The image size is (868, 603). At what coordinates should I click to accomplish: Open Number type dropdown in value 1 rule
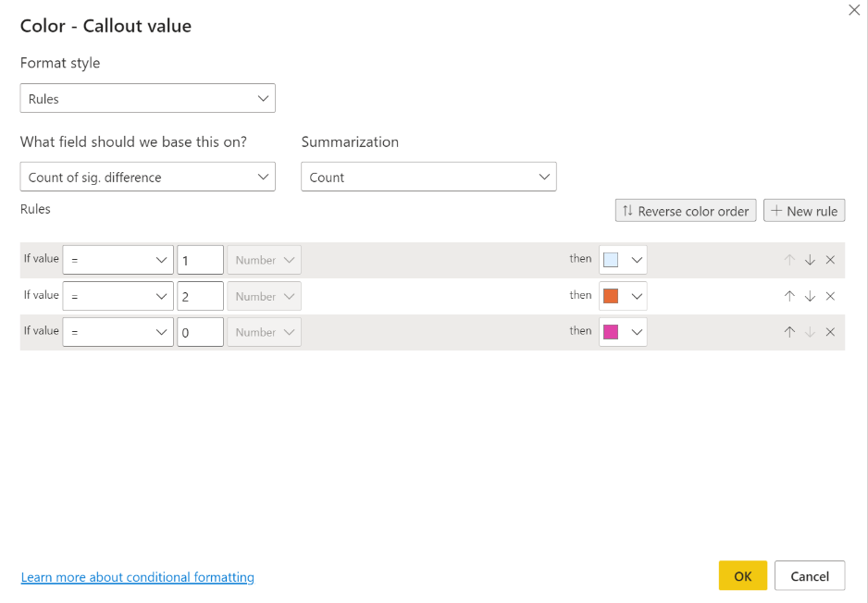pyautogui.click(x=264, y=260)
